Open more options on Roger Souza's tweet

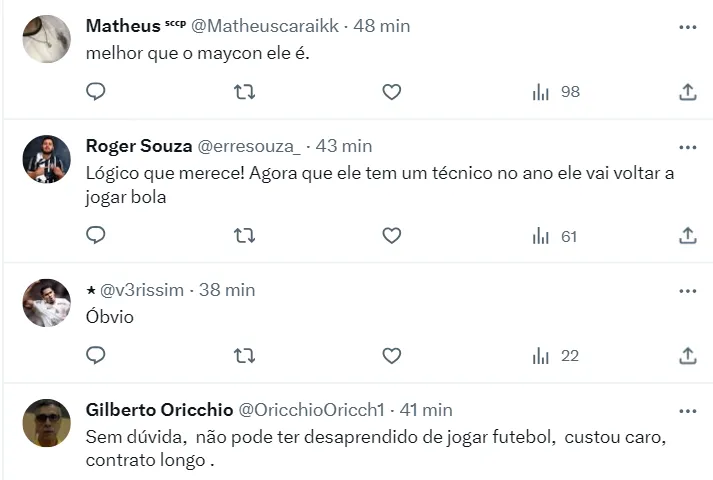pos(688,147)
